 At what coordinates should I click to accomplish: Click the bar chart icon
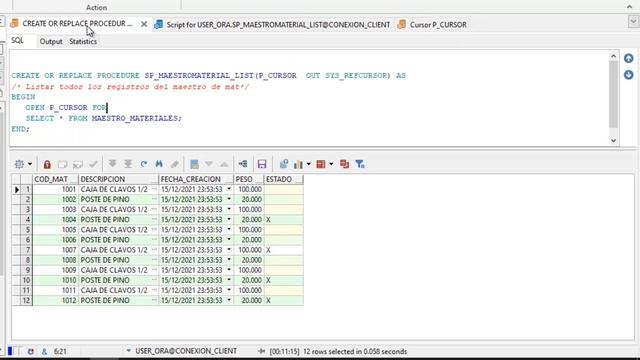[298, 164]
